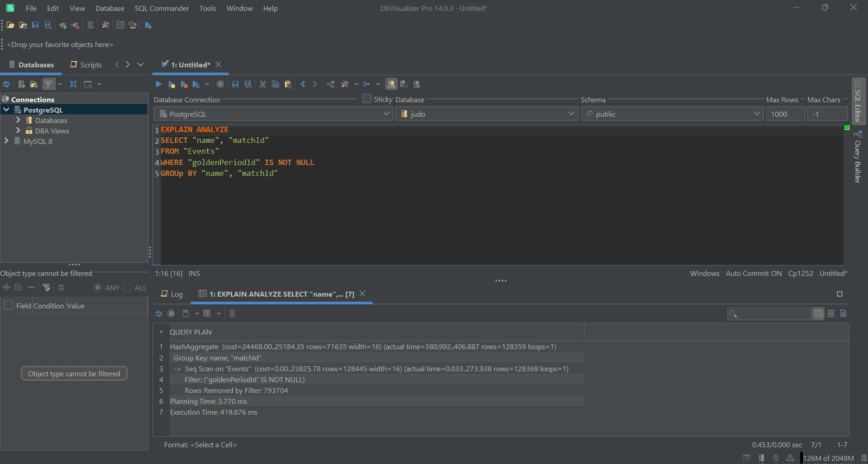Toggle the funnel filter icon in Databases toolbar
This screenshot has width=868, height=464.
(x=49, y=84)
